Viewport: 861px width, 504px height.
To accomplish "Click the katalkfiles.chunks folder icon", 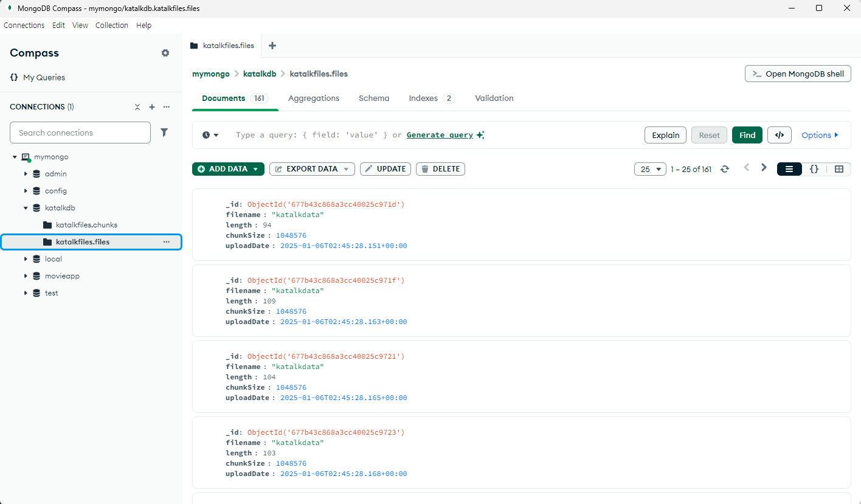I will 47,225.
